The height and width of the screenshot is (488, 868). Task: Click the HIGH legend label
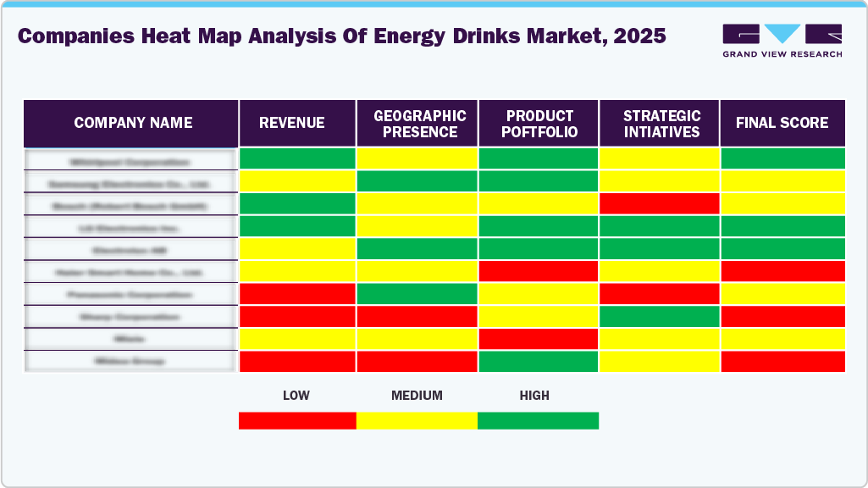coord(534,396)
